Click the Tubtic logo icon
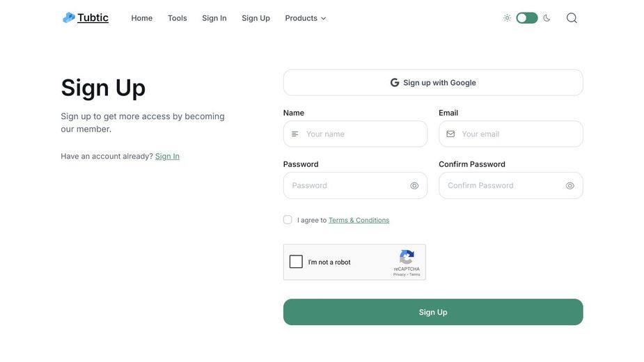This screenshot has height=362, width=644. [x=69, y=17]
